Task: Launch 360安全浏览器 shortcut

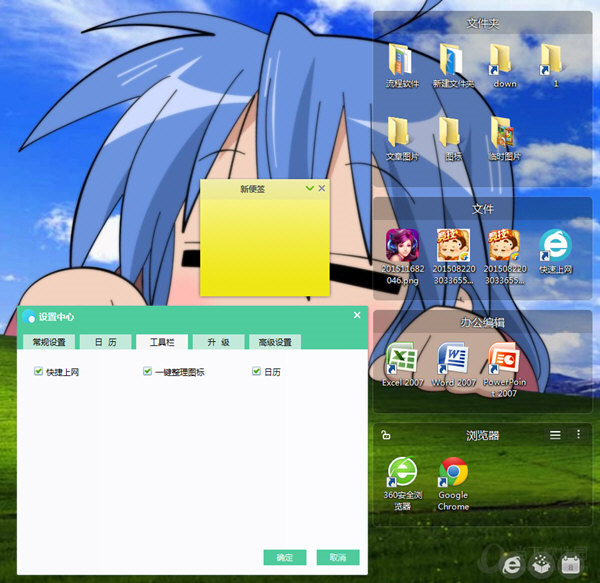Action: coord(402,484)
